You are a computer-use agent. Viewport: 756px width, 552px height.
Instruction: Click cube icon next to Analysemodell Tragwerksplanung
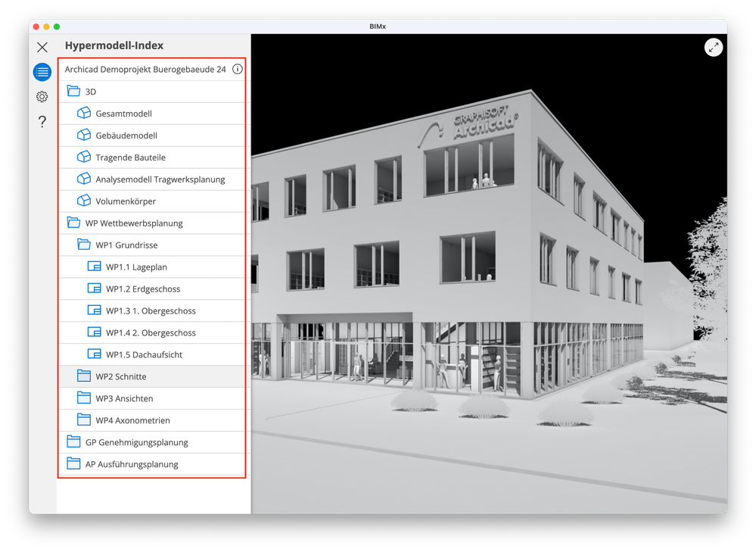tap(84, 179)
